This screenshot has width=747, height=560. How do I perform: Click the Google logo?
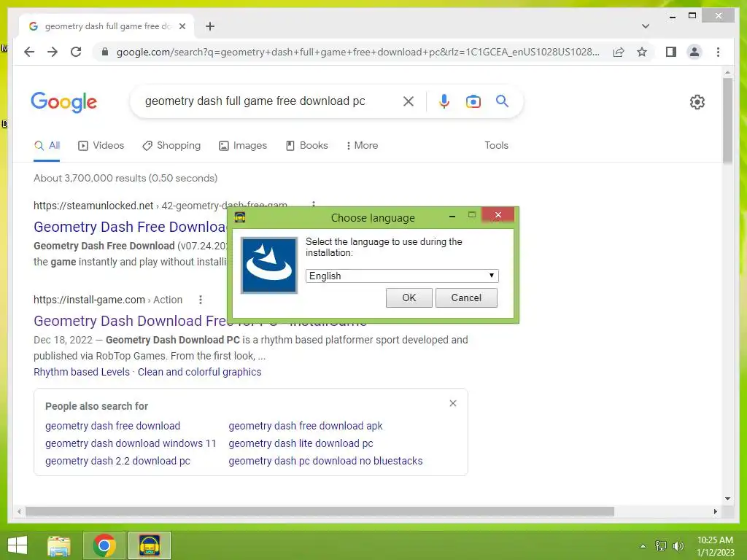[x=64, y=102]
